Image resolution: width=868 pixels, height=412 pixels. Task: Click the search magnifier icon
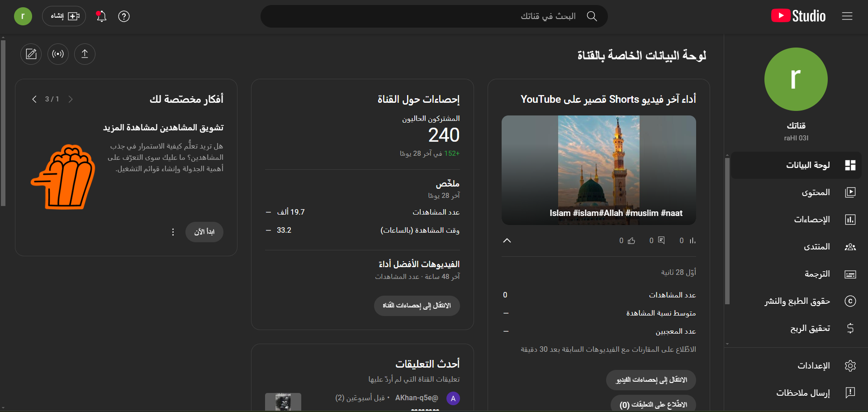(592, 16)
